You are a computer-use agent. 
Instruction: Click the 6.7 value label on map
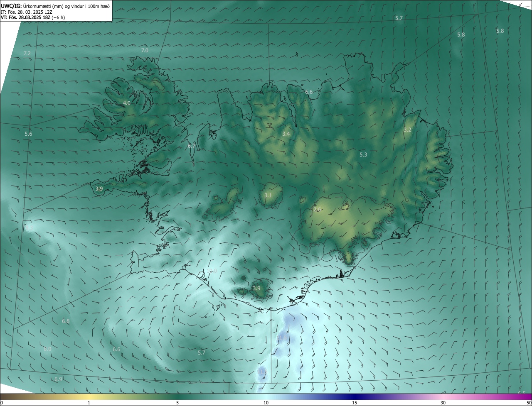point(191,146)
